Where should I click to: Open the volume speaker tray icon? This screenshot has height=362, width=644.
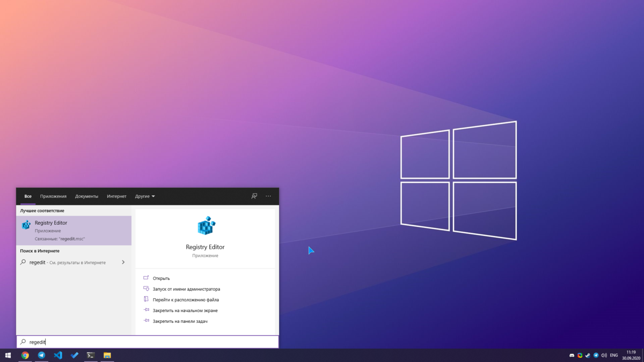coord(604,356)
